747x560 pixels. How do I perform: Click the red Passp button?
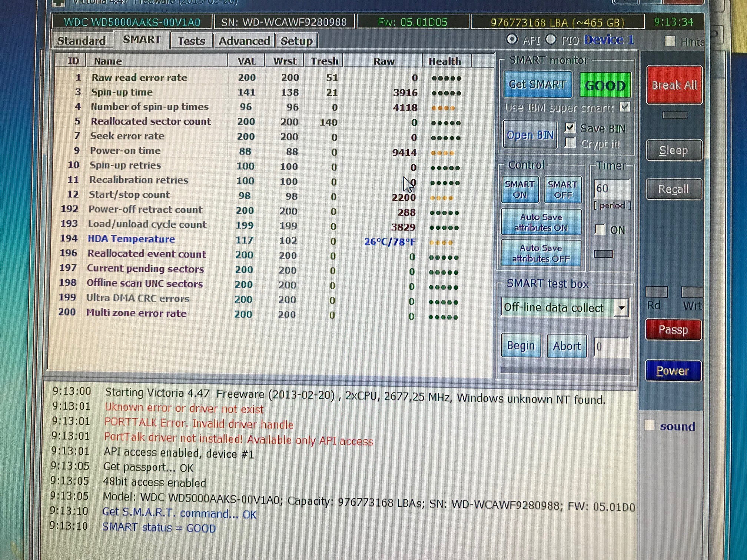[673, 329]
